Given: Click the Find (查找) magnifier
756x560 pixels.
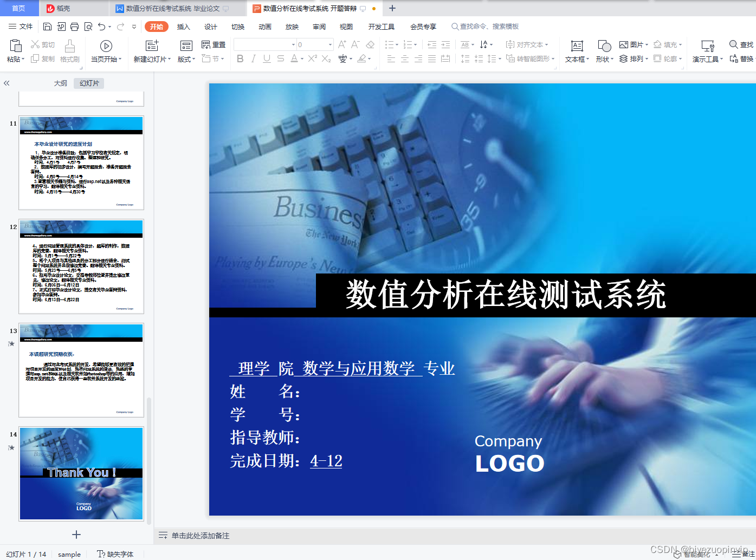Looking at the screenshot, I should tap(733, 44).
